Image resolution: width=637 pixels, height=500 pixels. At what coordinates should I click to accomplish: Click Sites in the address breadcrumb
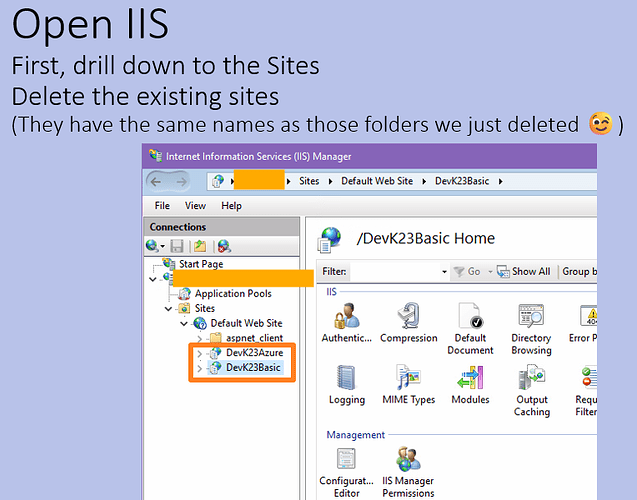(309, 181)
